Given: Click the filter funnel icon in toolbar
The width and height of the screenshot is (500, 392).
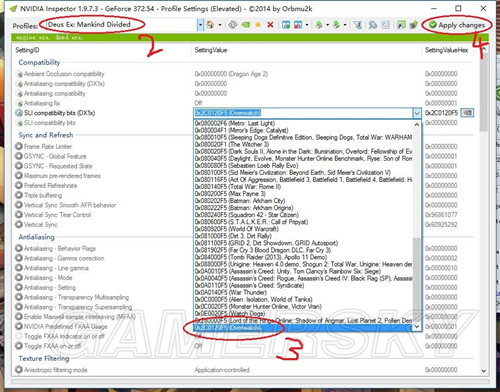Looking at the screenshot, I should [357, 25].
